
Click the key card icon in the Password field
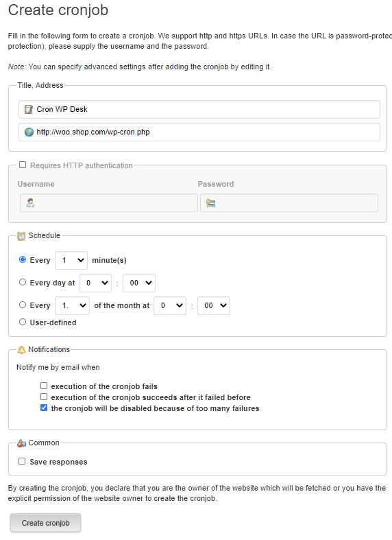click(x=210, y=203)
